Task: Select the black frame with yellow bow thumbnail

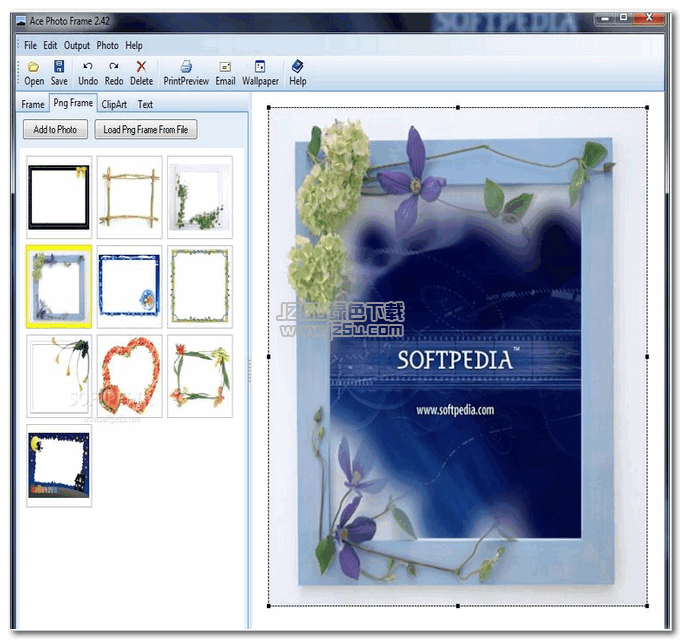Action: coord(59,197)
